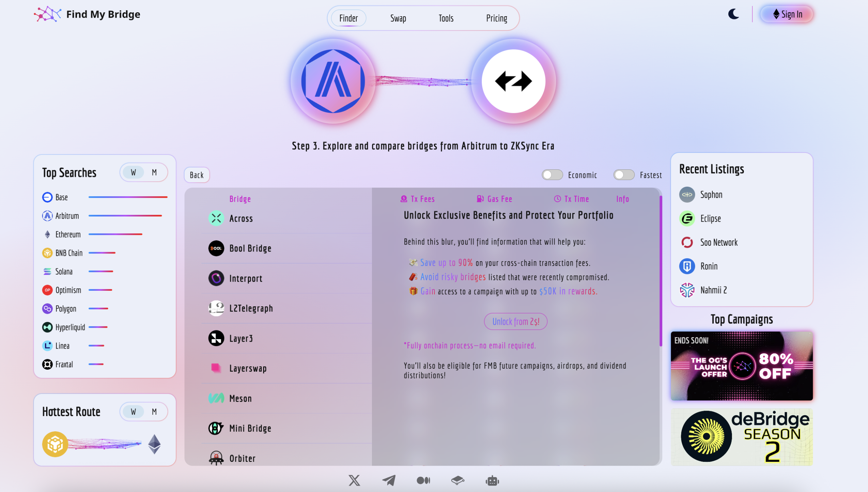Sort by the Bridge column header
This screenshot has width=868, height=492.
tap(240, 199)
